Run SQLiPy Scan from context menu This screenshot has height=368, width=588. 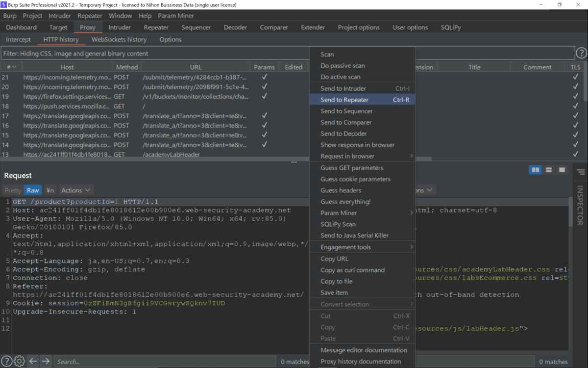coord(362,224)
